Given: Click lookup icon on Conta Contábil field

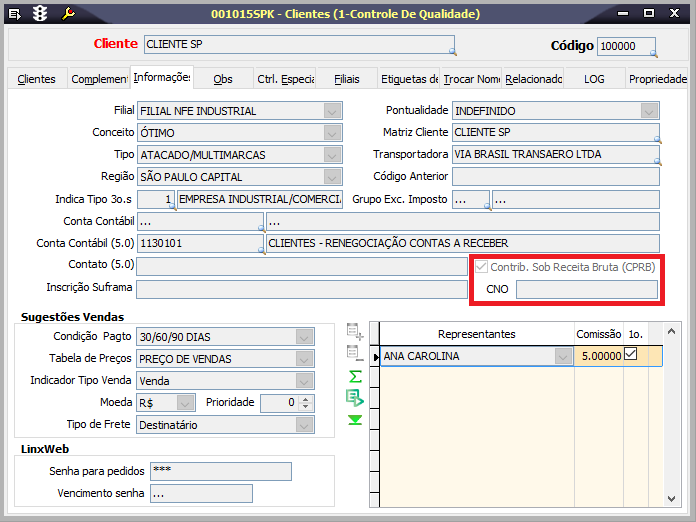Looking at the screenshot, I should 262,229.
